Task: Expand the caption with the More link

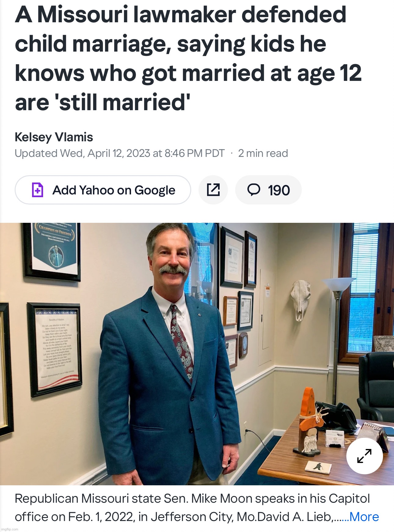Action: [x=364, y=517]
